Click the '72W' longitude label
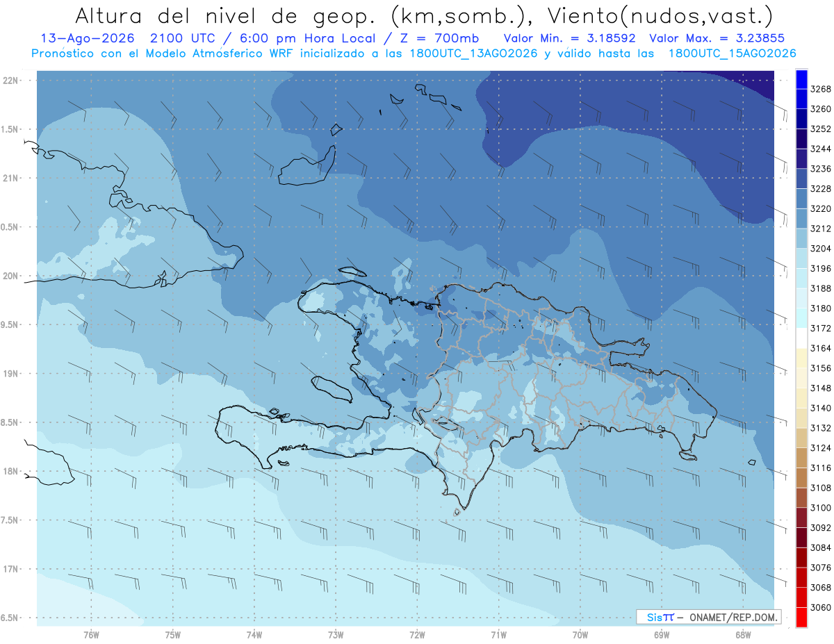Screen dimensions: 834x644 417,635
